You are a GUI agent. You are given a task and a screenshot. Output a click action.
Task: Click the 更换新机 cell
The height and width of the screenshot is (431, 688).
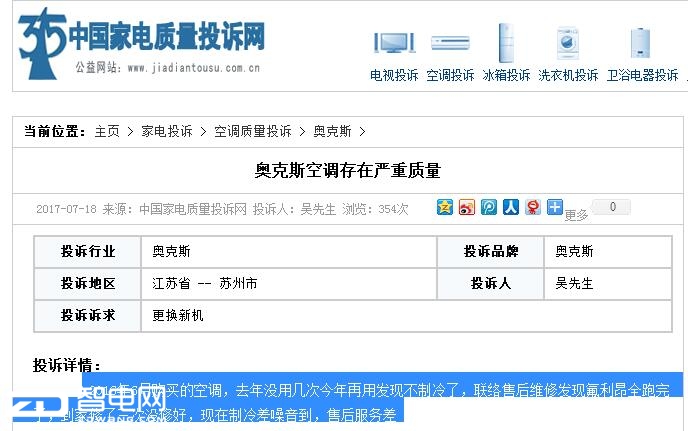tap(406, 316)
